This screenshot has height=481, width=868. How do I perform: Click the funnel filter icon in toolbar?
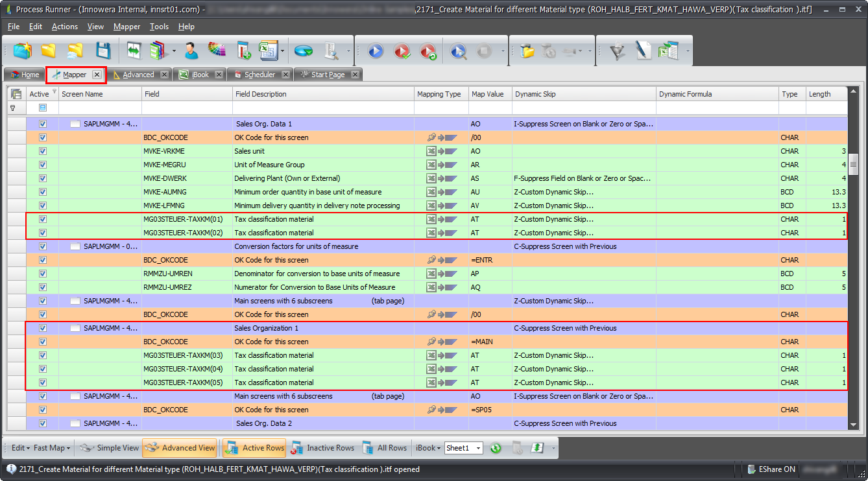tap(617, 51)
